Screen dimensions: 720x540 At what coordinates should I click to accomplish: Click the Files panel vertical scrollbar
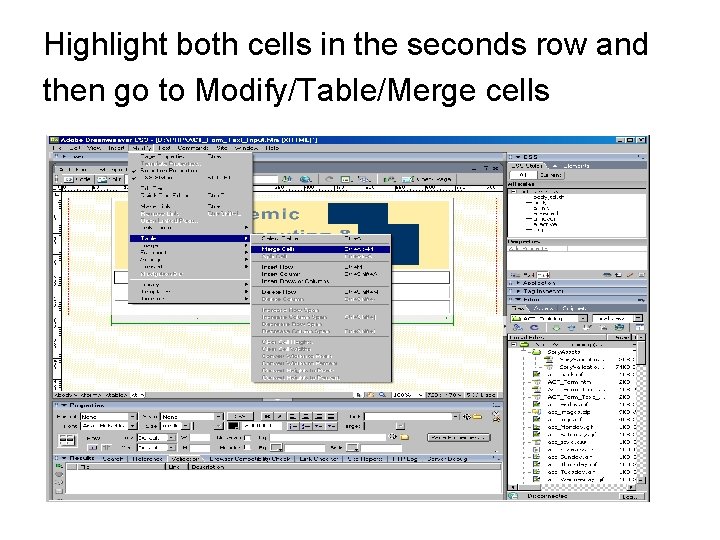pyautogui.click(x=641, y=413)
